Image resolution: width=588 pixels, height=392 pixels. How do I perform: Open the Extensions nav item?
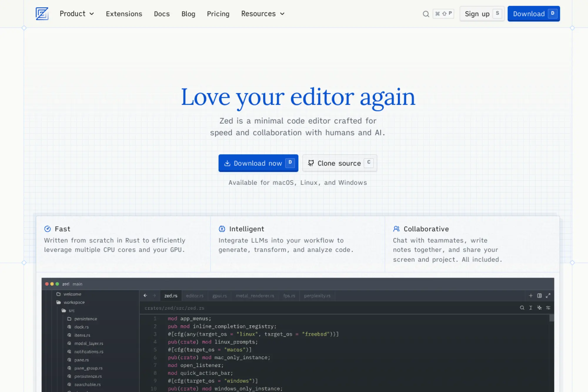pyautogui.click(x=124, y=14)
